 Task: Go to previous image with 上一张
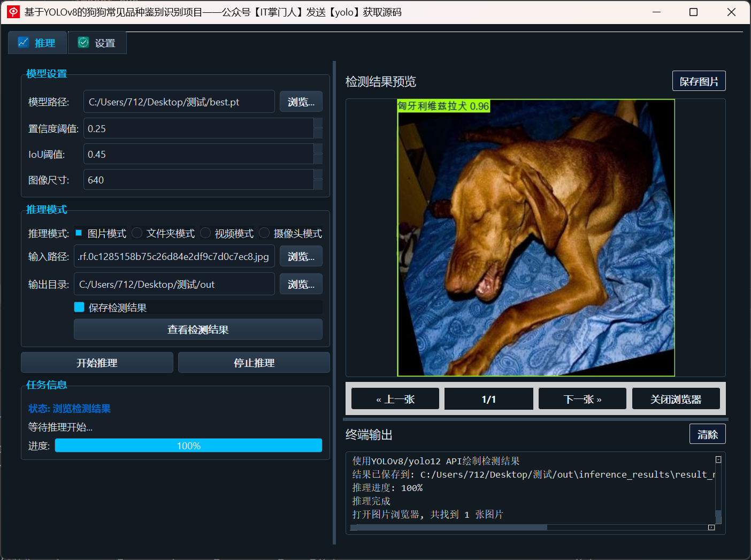(395, 399)
